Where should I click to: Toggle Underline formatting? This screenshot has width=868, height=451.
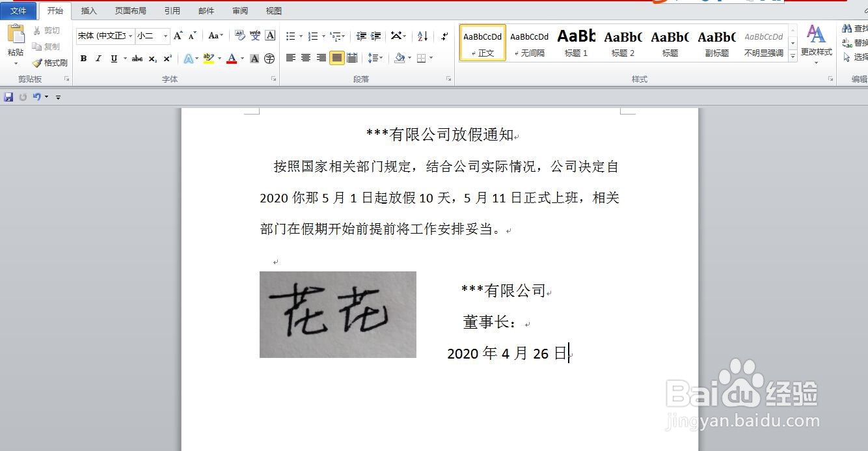coord(114,59)
